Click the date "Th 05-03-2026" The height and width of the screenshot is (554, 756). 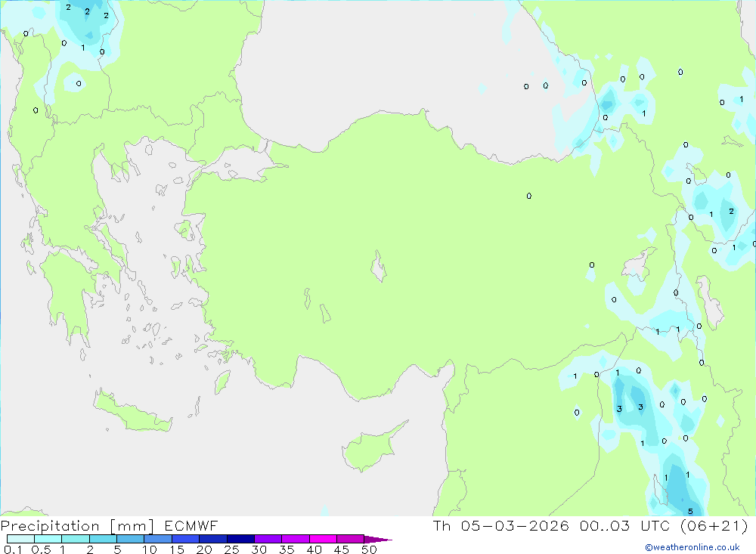501,525
